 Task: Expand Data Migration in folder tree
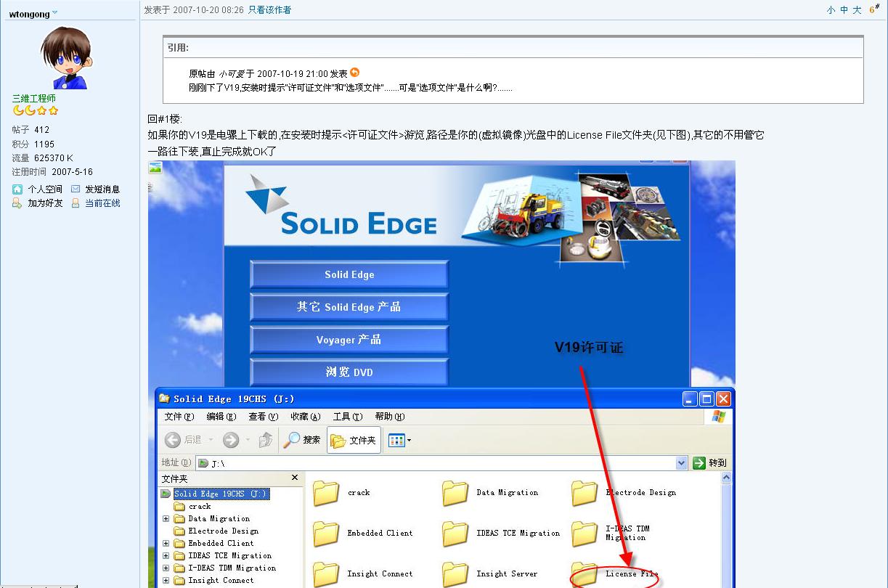coord(166,519)
